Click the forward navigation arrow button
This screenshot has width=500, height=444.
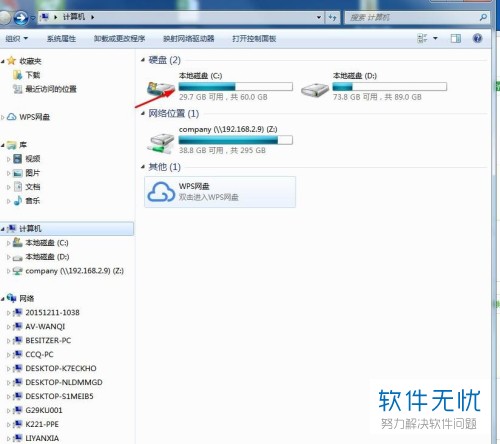[x=21, y=17]
